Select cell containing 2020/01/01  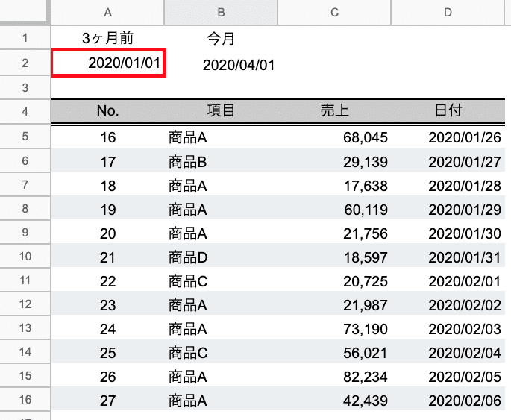pos(109,63)
